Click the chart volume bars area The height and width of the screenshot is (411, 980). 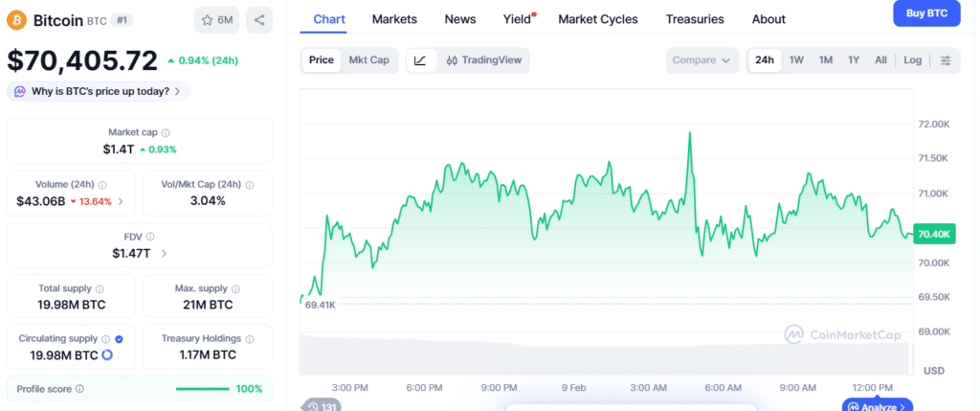coord(605,354)
